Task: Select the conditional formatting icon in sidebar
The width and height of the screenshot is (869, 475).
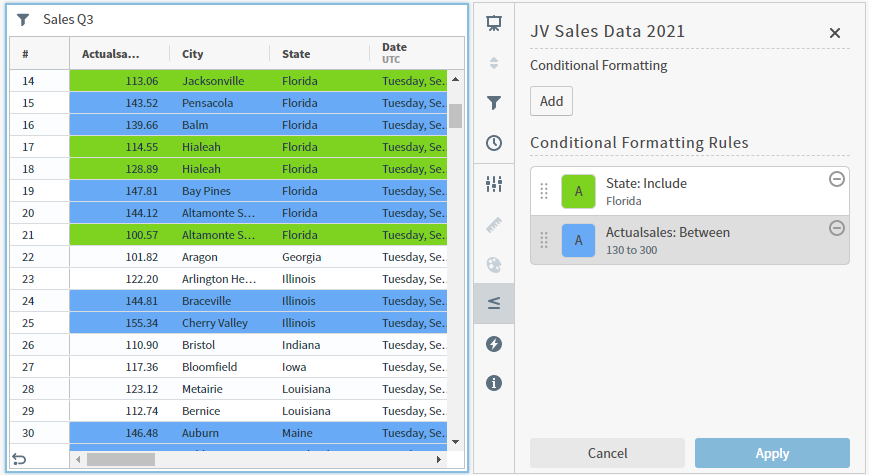Action: click(494, 303)
